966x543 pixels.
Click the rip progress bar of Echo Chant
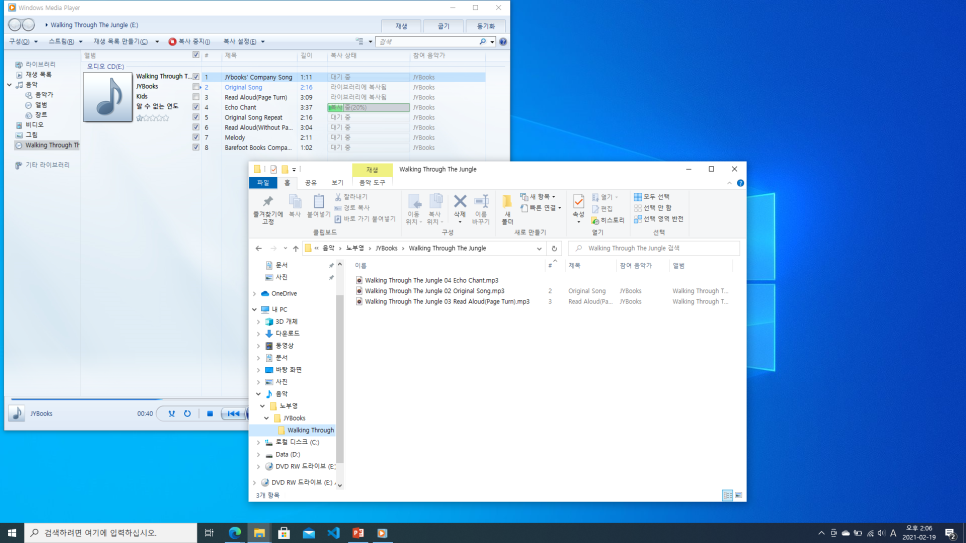coord(368,107)
